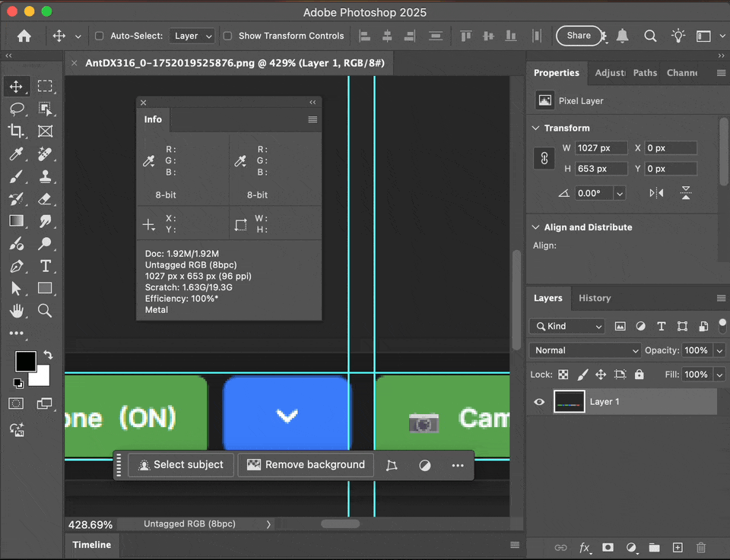Enable the Auto-Select checkbox
Screen dimensions: 730x560
pyautogui.click(x=99, y=36)
